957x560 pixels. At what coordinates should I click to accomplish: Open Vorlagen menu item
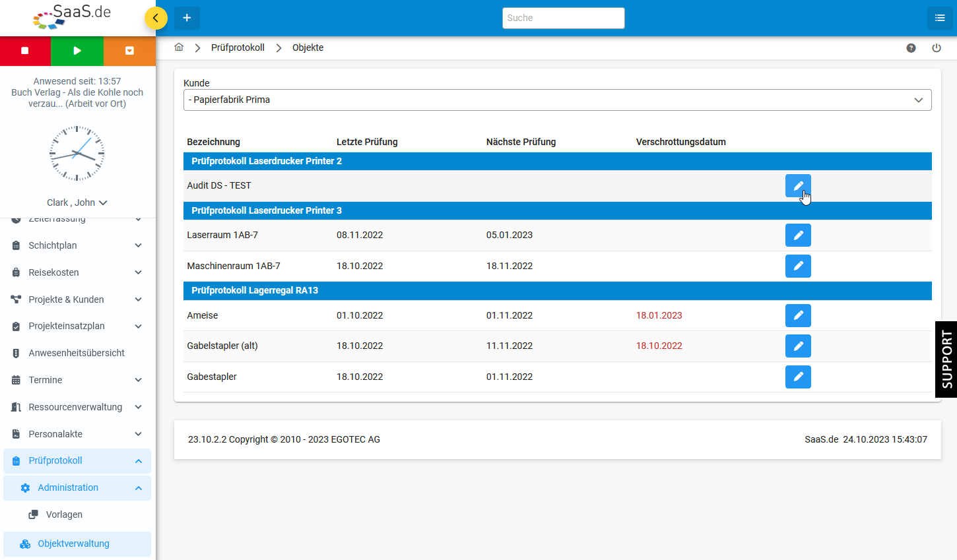coord(77,514)
